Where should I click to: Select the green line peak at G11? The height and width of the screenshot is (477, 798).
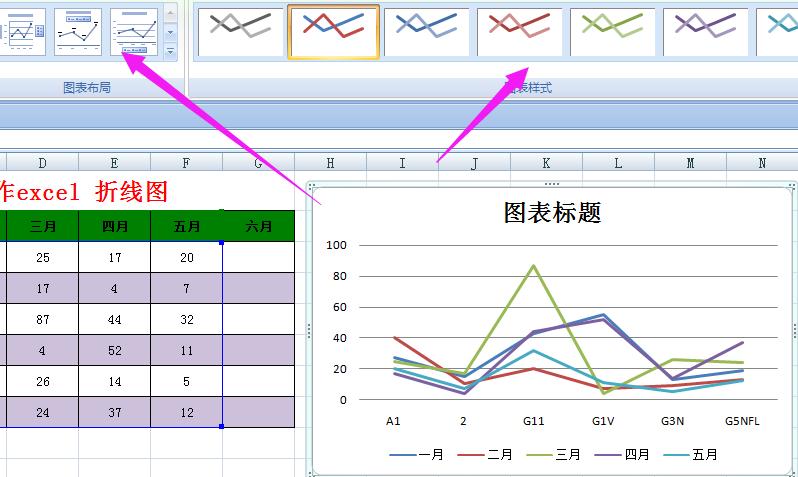coord(533,265)
